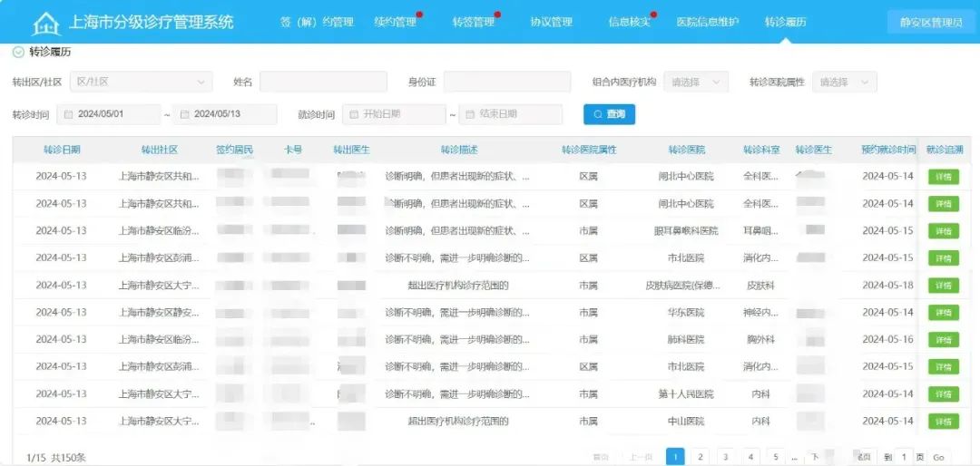Click the collapse circle icon beside 转诊履历
The width and height of the screenshot is (980, 466).
click(18, 53)
